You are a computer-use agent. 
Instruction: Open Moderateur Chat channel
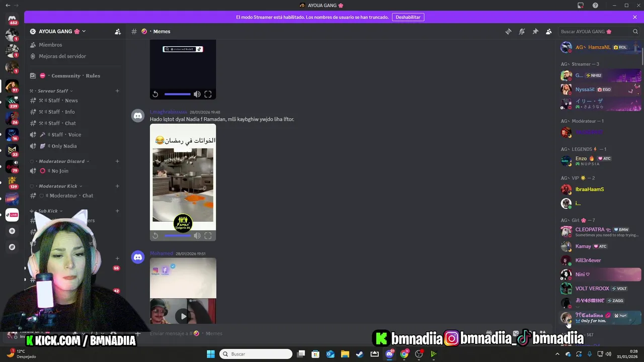pyautogui.click(x=74, y=196)
